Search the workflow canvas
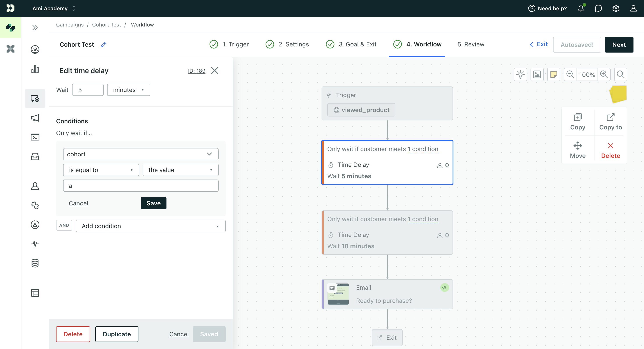This screenshot has height=349, width=644. click(x=621, y=74)
